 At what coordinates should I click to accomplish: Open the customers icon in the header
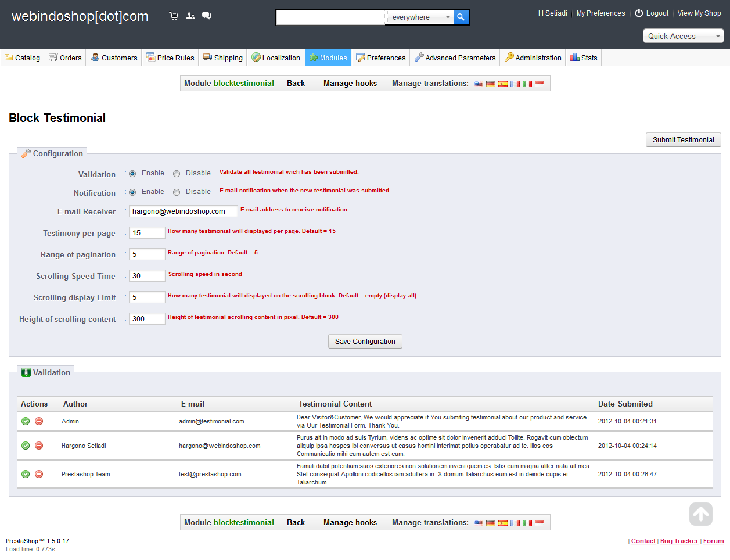point(190,16)
